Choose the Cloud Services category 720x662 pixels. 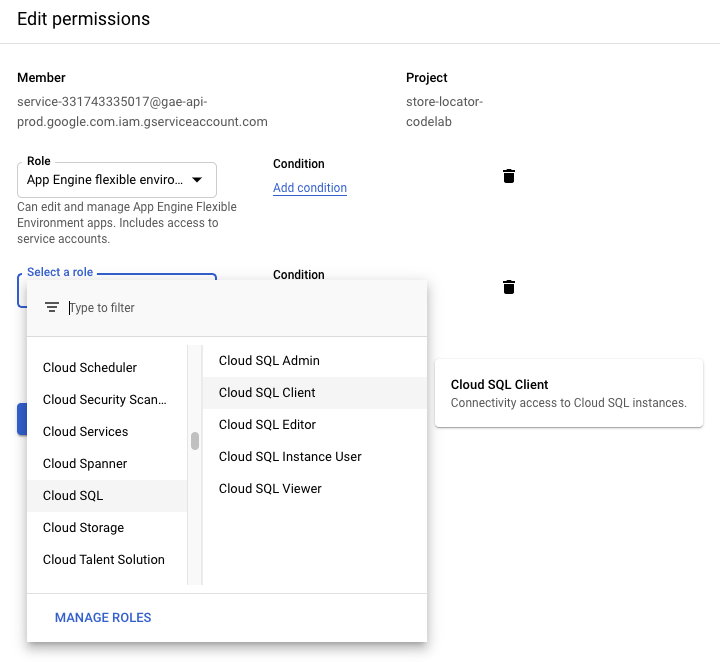click(x=85, y=432)
